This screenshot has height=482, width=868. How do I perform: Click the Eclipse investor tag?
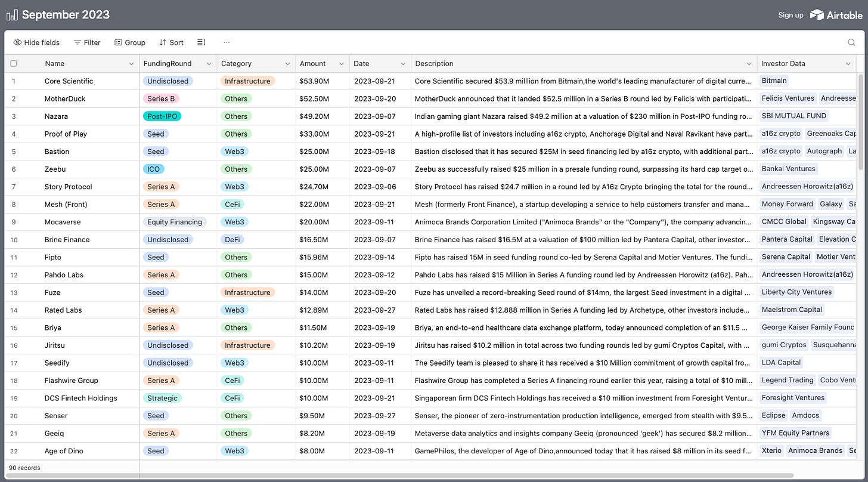(x=773, y=415)
